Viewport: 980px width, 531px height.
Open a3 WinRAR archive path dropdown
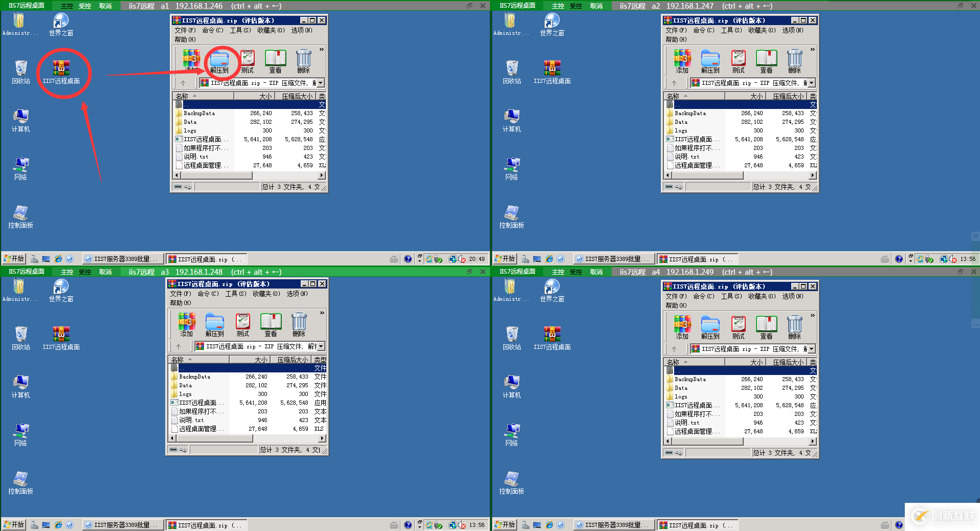click(321, 346)
